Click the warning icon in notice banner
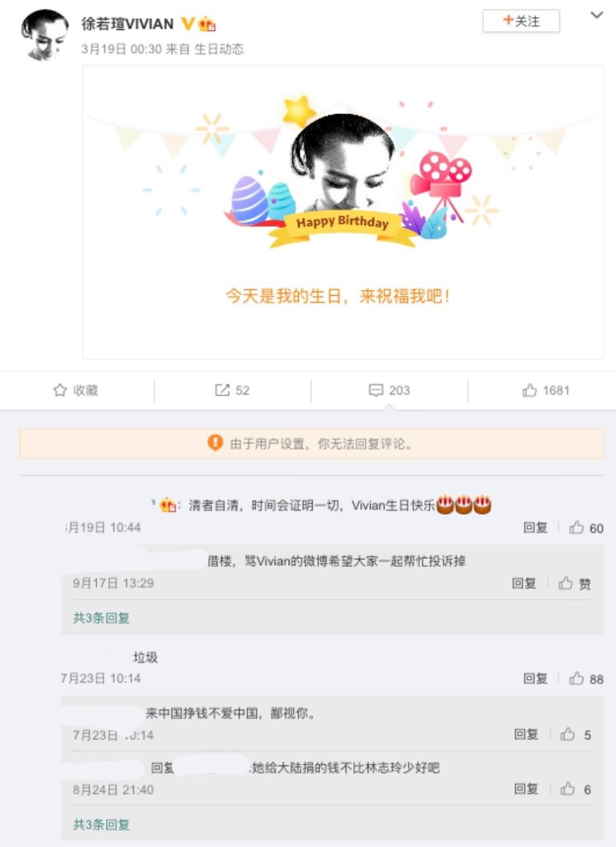 point(215,442)
